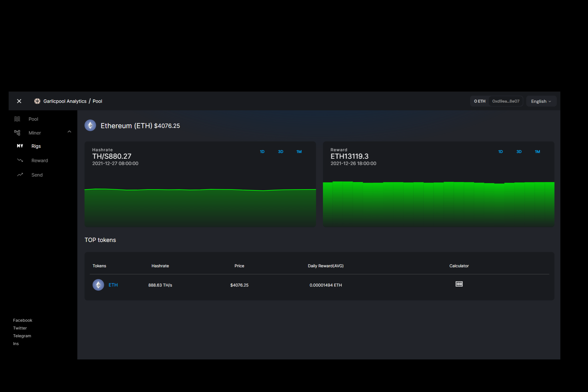Screen dimensions: 588x392
Task: Switch Hashrate chart to 1M
Action: (x=299, y=152)
